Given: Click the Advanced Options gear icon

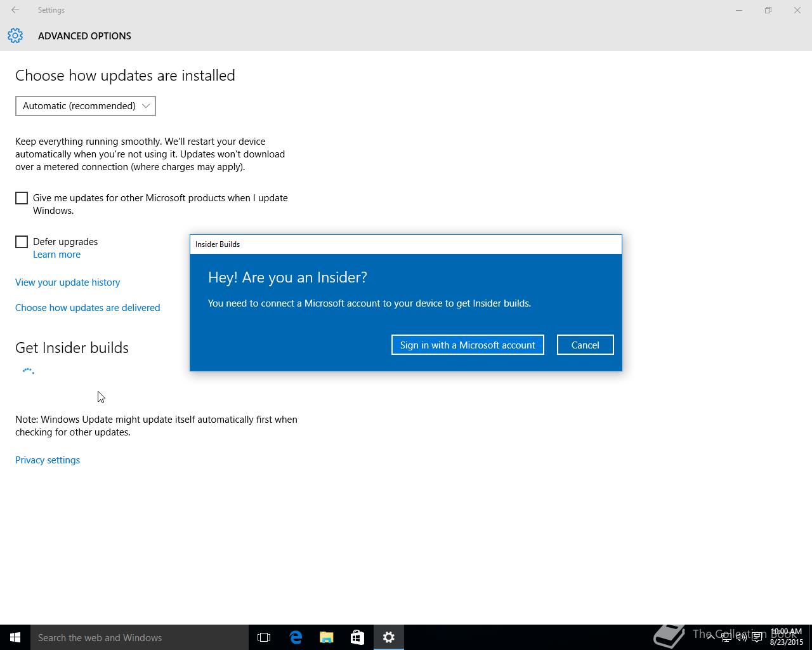Looking at the screenshot, I should click(x=15, y=36).
